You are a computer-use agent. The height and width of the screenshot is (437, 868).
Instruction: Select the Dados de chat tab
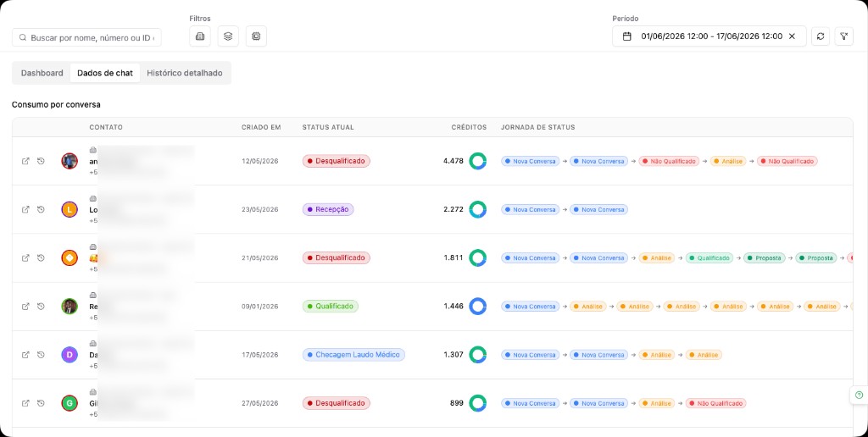tap(105, 73)
